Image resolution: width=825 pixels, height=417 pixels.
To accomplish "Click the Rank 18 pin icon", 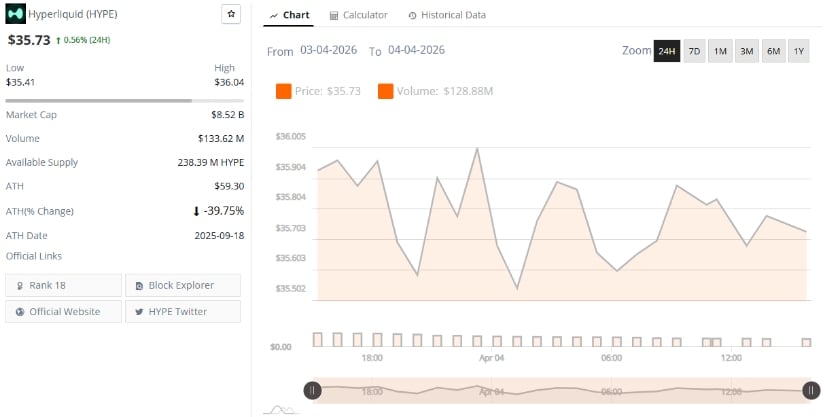I will click(x=20, y=286).
